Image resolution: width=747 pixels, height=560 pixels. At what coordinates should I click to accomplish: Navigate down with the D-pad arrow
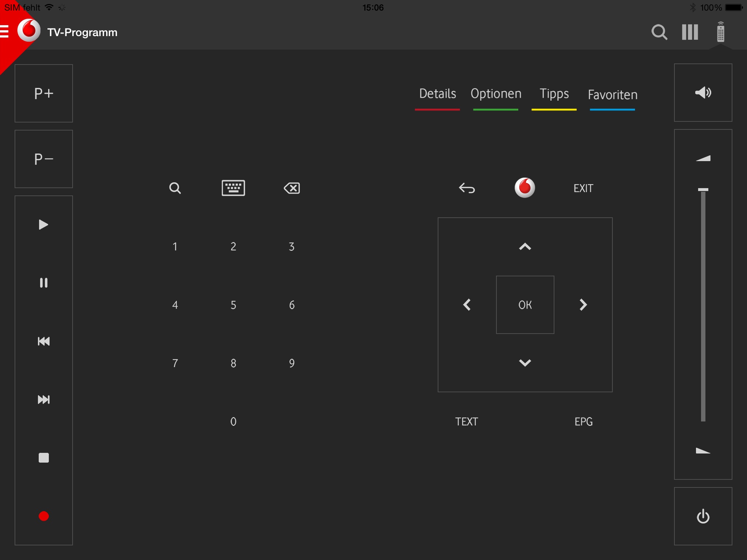[x=525, y=362]
